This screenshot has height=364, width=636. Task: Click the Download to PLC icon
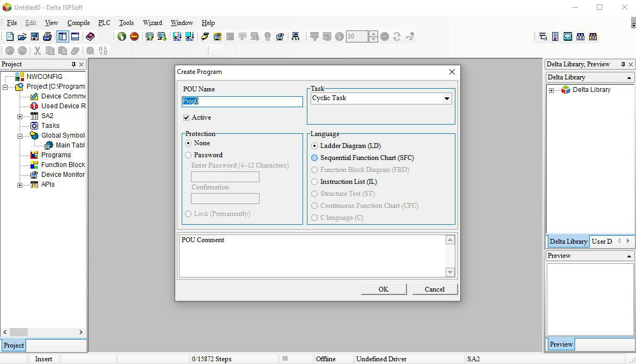click(162, 36)
